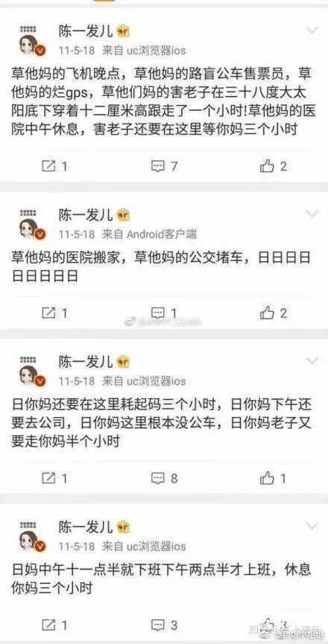328x644 pixels.
Task: Like the first post with 2 likes
Action: (x=274, y=166)
